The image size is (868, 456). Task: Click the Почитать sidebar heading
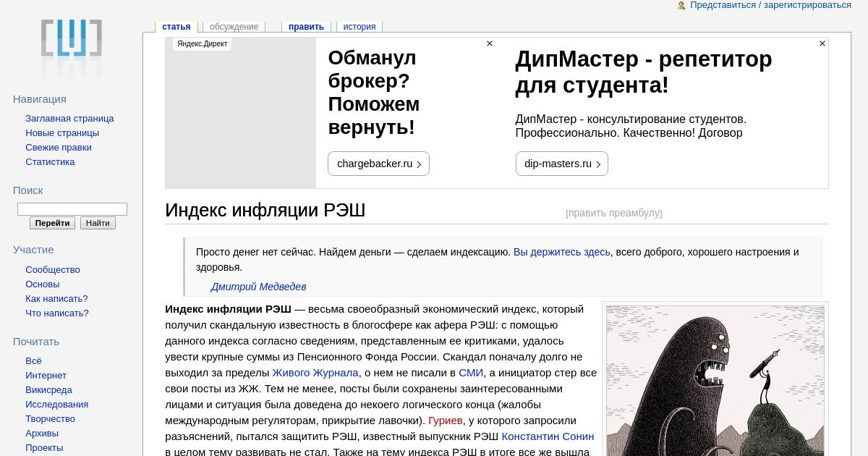pos(36,342)
